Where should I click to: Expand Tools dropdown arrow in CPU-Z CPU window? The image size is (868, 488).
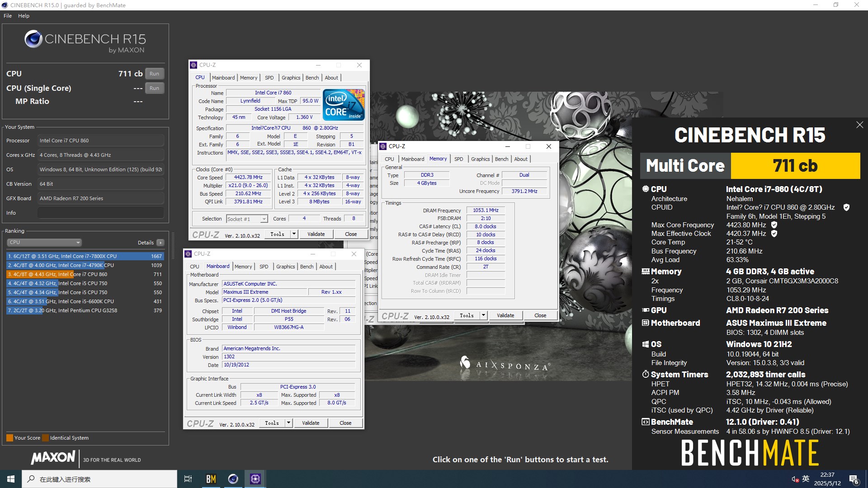pos(294,234)
